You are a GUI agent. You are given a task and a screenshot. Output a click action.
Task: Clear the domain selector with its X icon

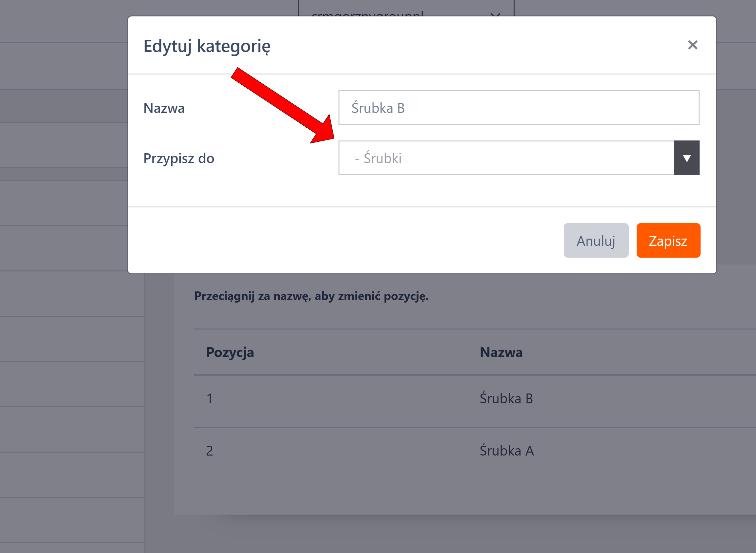tap(495, 14)
